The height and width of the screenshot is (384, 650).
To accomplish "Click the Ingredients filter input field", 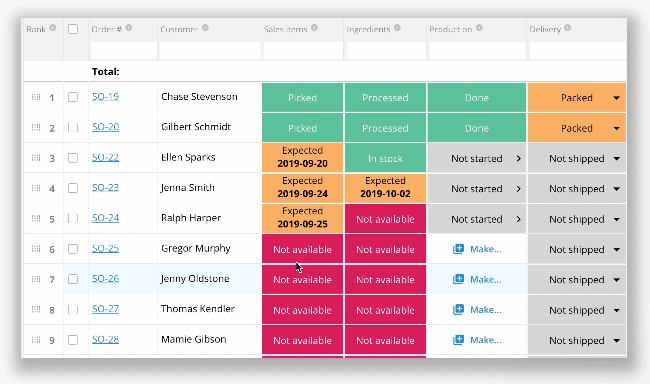I will (x=386, y=51).
